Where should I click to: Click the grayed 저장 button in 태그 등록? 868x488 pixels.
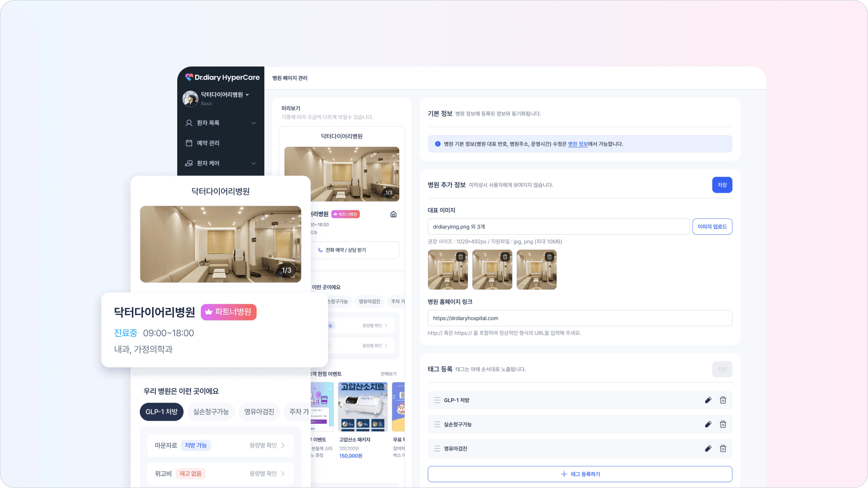click(x=722, y=369)
